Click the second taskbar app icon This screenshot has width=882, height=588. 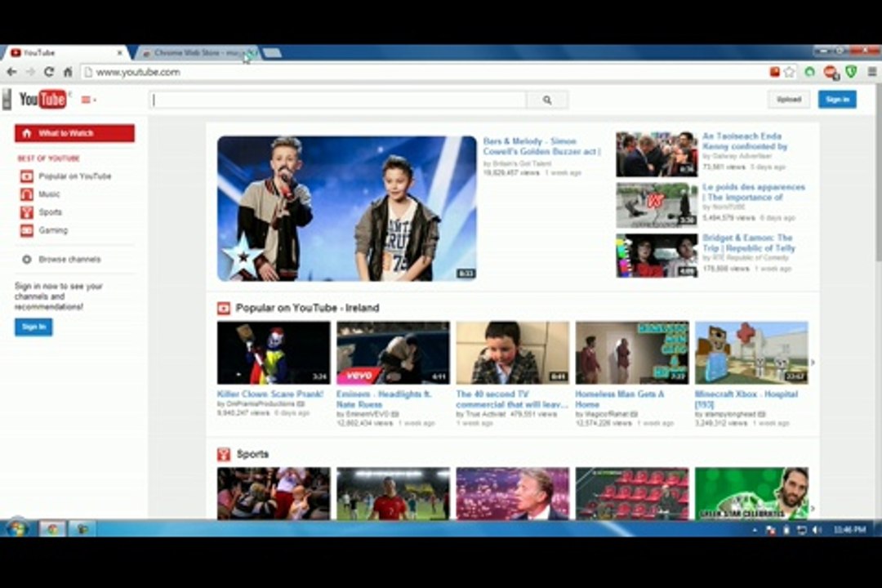pos(82,528)
